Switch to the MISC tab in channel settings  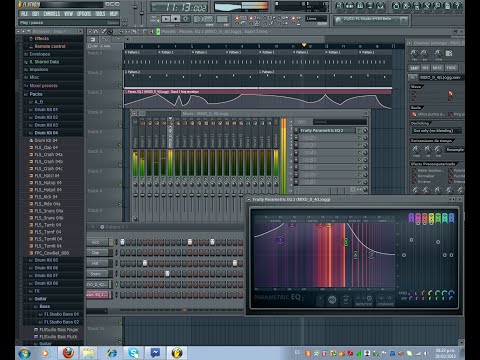pos(437,68)
